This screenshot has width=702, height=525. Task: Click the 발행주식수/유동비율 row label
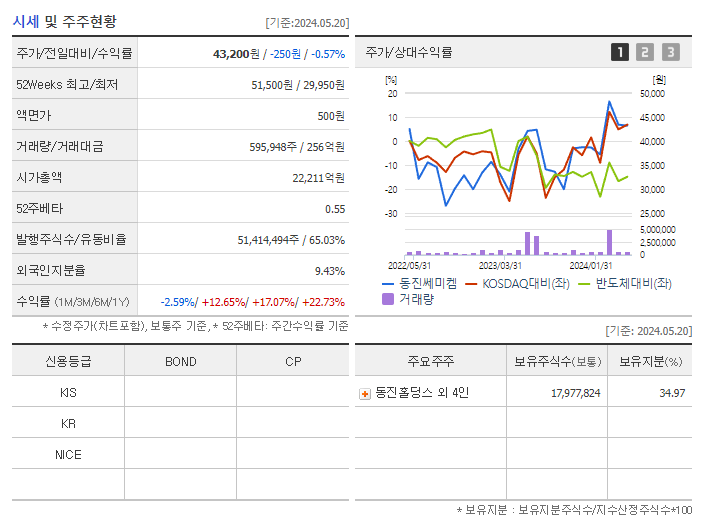(x=71, y=239)
